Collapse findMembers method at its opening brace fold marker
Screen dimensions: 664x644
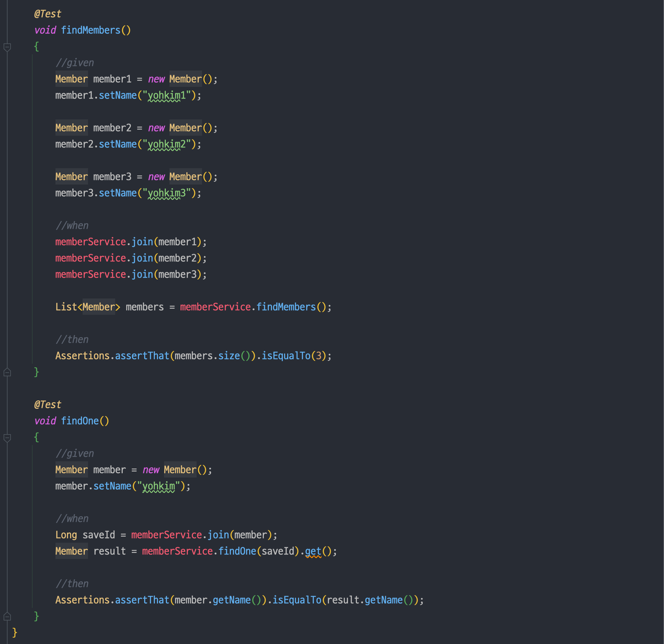click(x=7, y=47)
